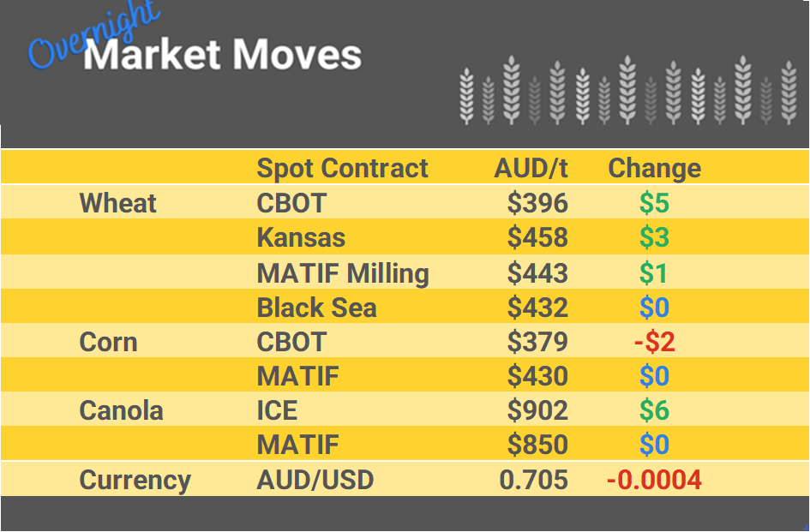
Task: Click the Currency row label
Action: pos(135,480)
